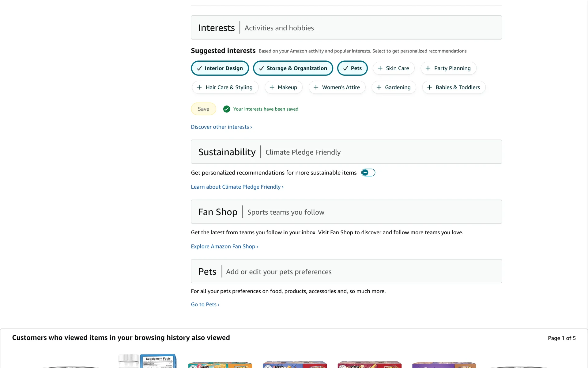Add Babies & Toddlers interest

[x=454, y=87]
